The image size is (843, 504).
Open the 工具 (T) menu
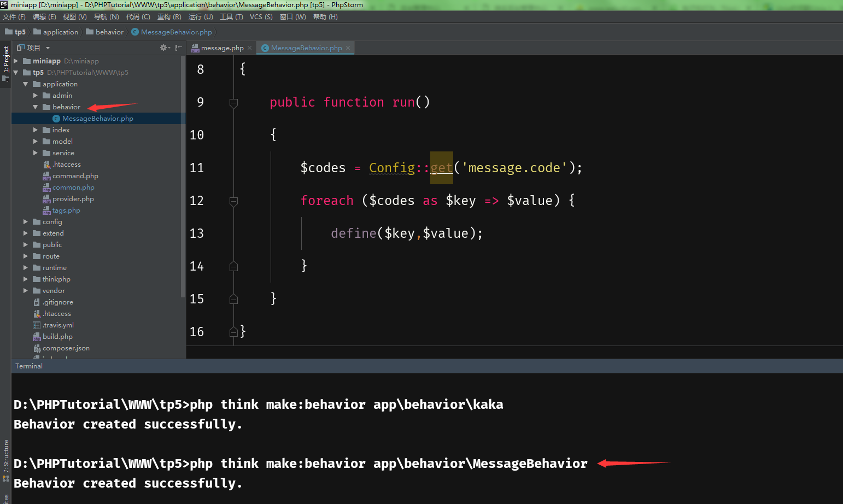(x=231, y=17)
